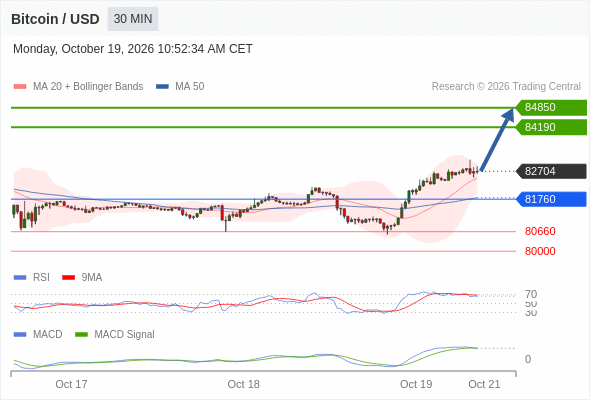Click the 9MA legend label

pyautogui.click(x=92, y=277)
